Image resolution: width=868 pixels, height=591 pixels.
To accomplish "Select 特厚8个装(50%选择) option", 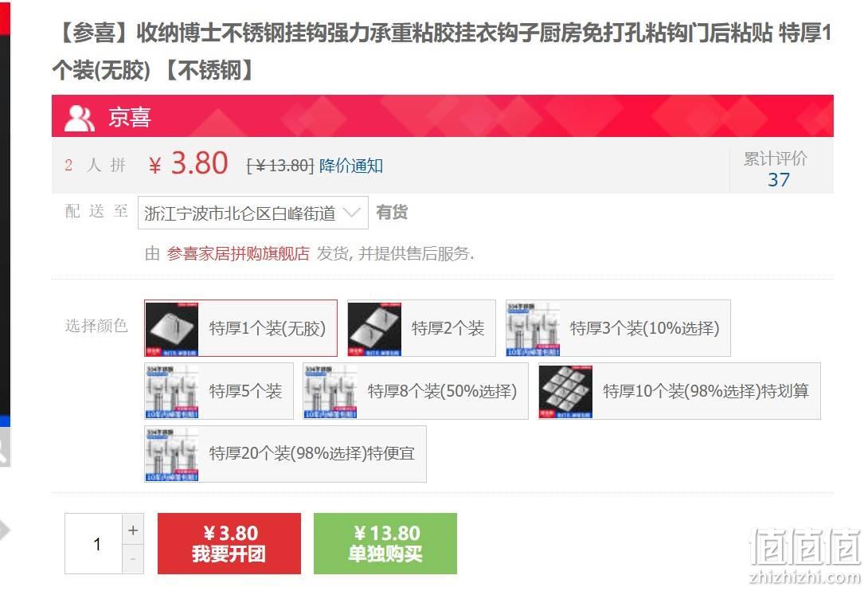I will point(415,391).
